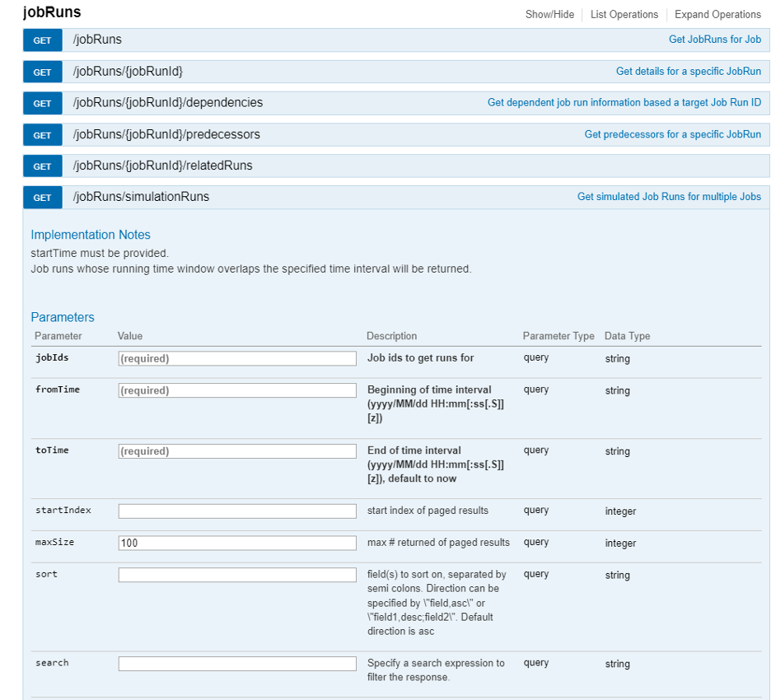This screenshot has height=700, width=771.
Task: Click GET badge for /jobRuns
Action: click(42, 40)
